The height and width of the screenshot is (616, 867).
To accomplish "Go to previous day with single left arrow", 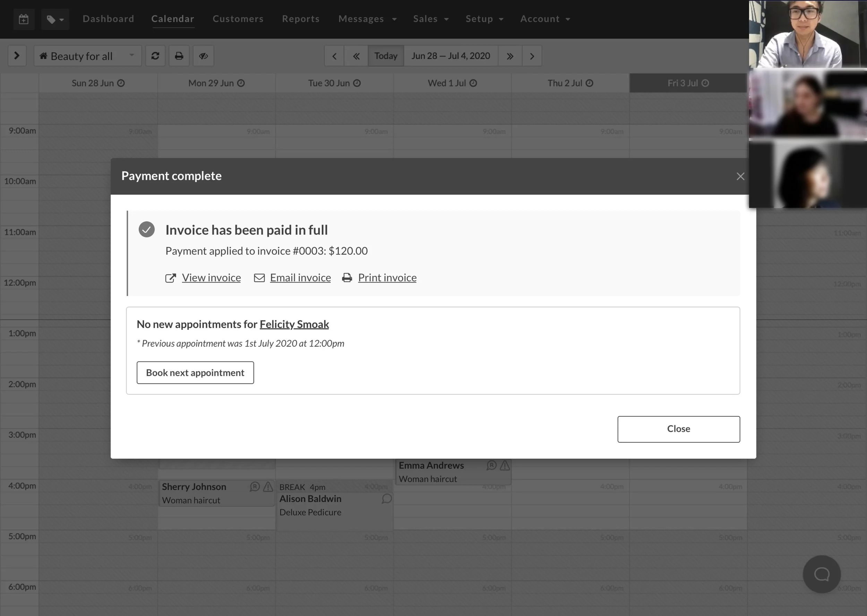I will [x=334, y=56].
